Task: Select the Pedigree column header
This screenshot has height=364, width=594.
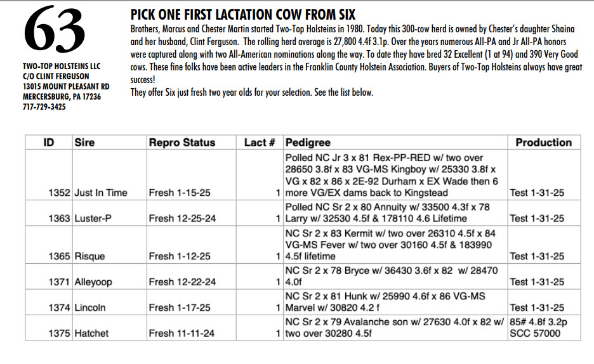Action: pos(308,143)
